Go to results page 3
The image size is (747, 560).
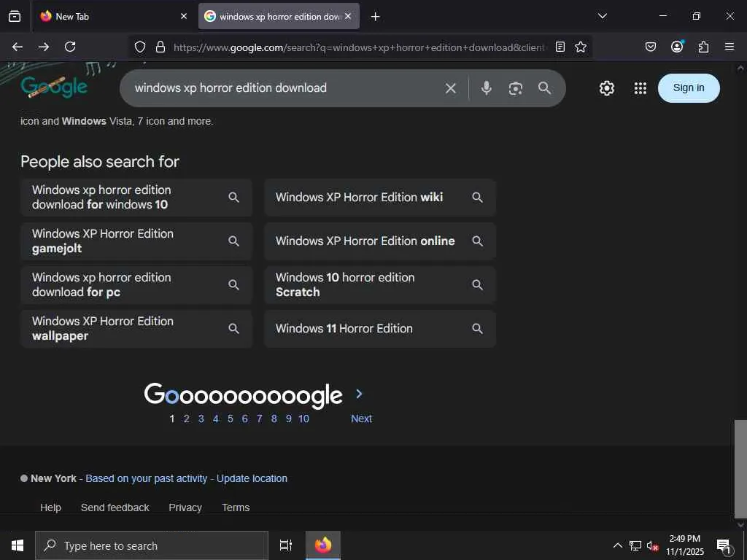point(201,419)
